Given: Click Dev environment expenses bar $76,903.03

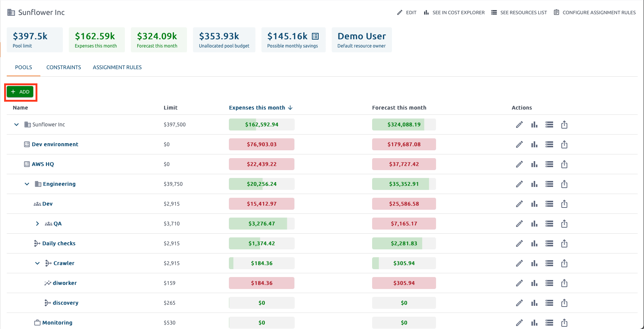Looking at the screenshot, I should pyautogui.click(x=262, y=144).
